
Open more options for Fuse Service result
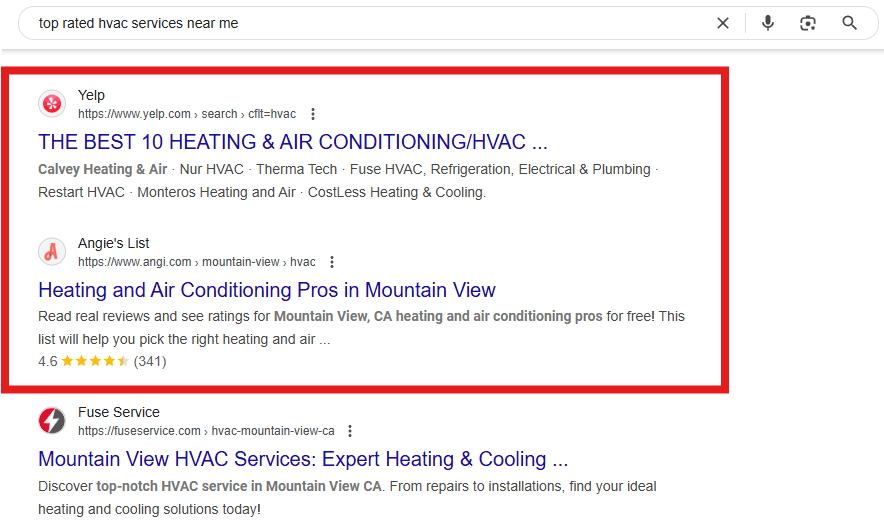350,431
